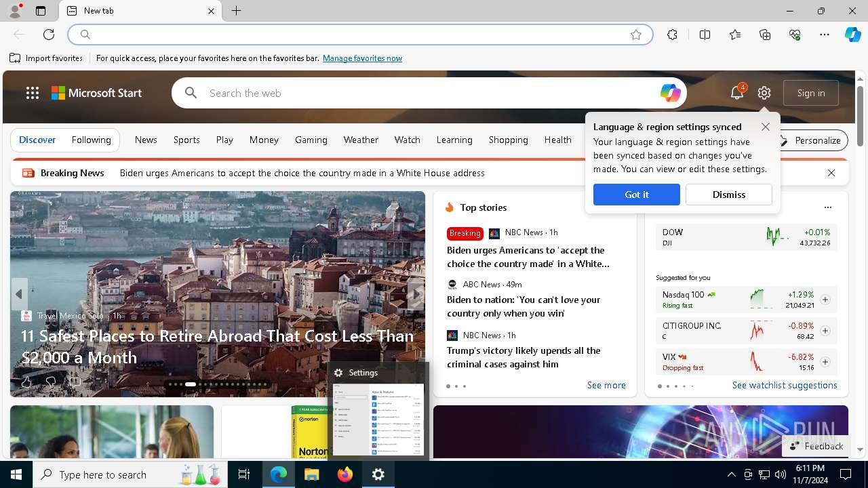Open the 11 Safest Places article
The image size is (868, 488).
[217, 346]
